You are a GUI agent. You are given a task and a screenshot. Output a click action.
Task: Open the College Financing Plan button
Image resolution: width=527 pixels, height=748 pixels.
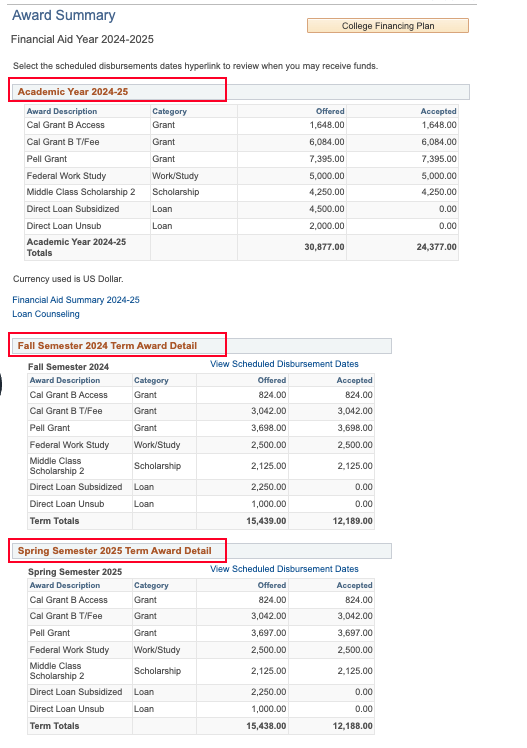(x=388, y=26)
